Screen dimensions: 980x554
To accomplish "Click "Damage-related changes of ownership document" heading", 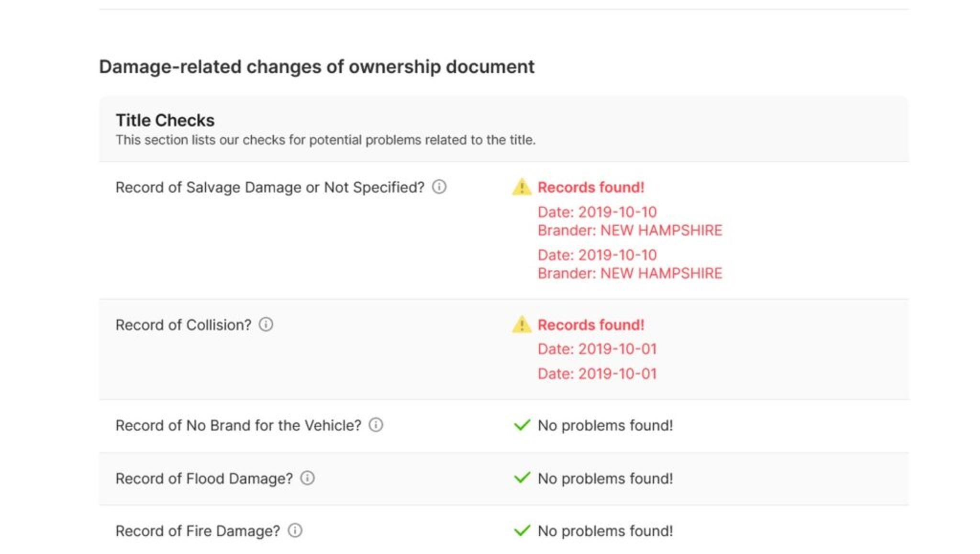I will click(317, 67).
